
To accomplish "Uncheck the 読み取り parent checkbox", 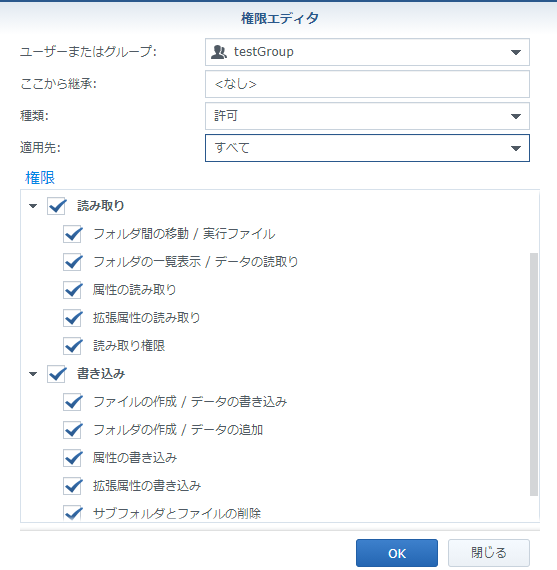I will (56, 206).
